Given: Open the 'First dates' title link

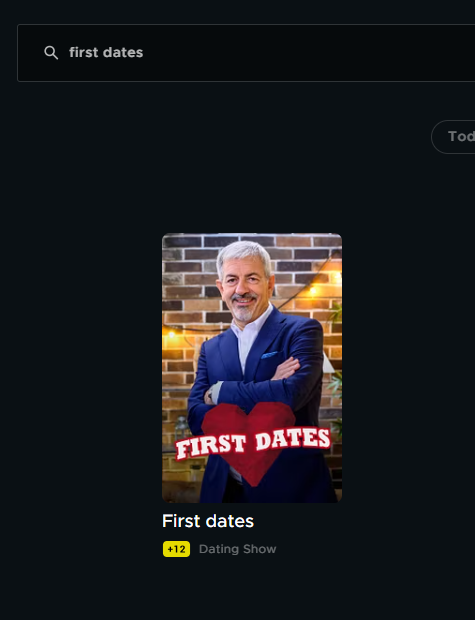Looking at the screenshot, I should 208,521.
